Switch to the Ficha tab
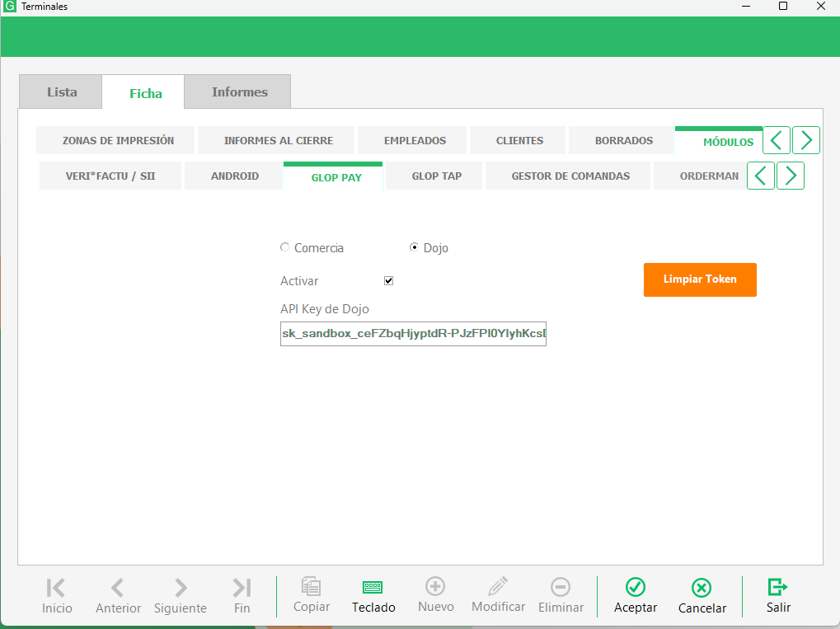 [145, 92]
